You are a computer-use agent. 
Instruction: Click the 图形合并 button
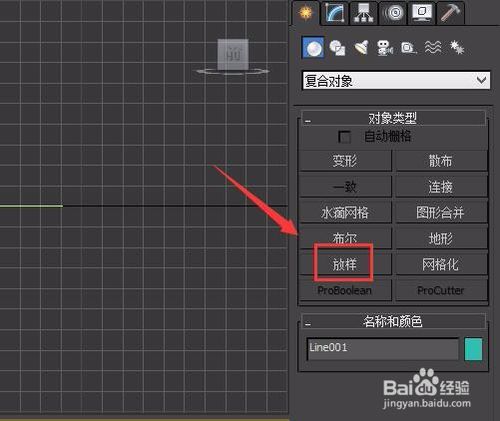tap(441, 212)
